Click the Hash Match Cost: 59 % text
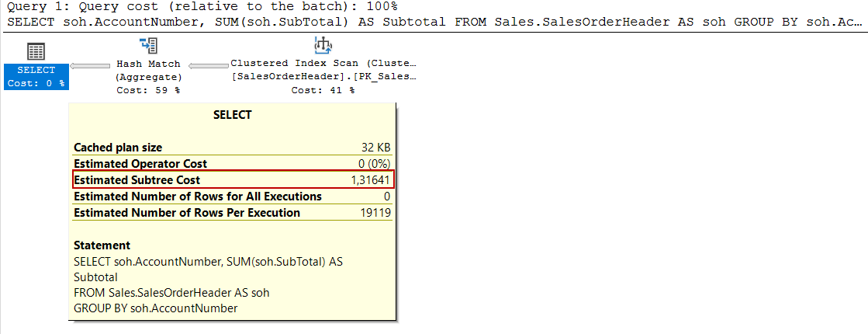The image size is (868, 334). click(x=148, y=90)
